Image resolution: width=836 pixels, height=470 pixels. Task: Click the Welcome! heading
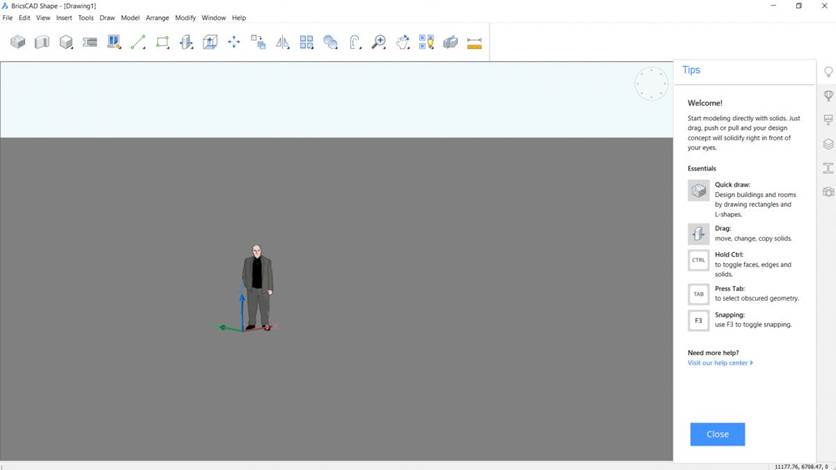pyautogui.click(x=705, y=103)
